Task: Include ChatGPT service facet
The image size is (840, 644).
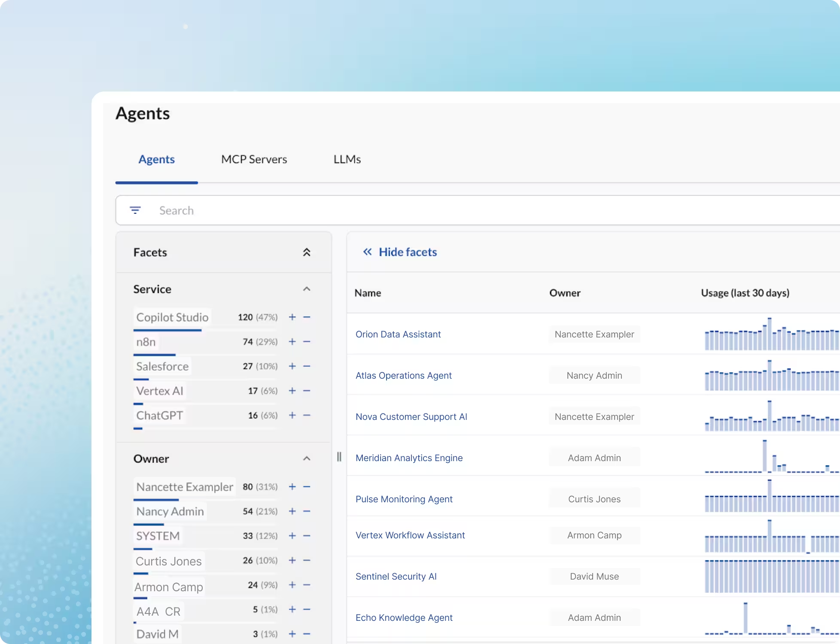Action: (292, 415)
